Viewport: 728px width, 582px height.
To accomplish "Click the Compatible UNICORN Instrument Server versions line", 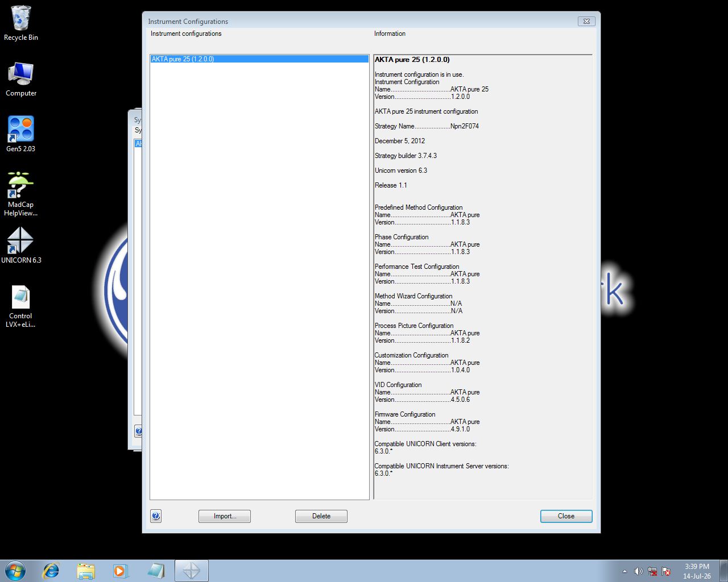I will [x=441, y=466].
